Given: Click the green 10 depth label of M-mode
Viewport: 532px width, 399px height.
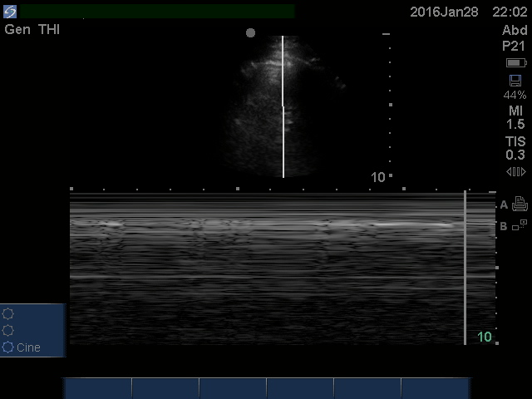Looking at the screenshot, I should click(485, 337).
